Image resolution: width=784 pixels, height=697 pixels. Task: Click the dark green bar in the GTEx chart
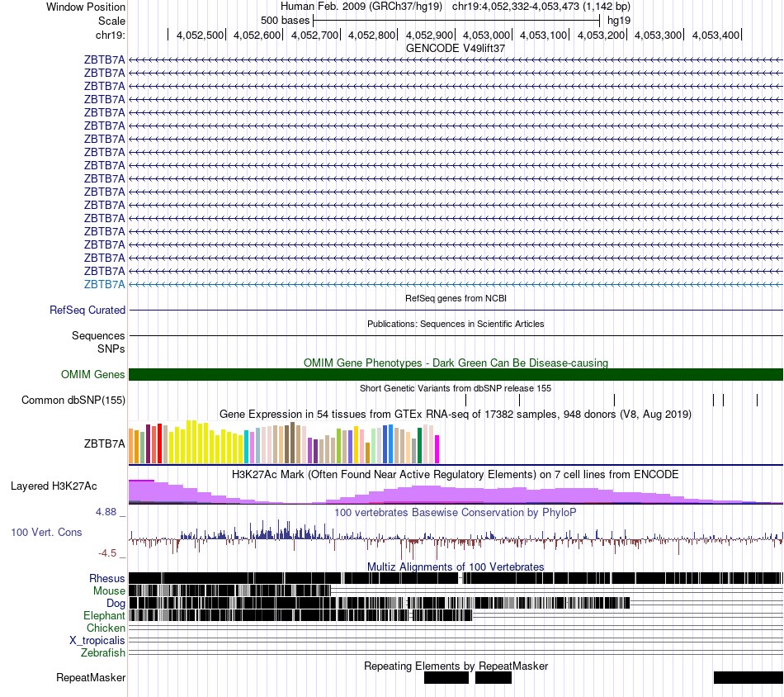pyautogui.click(x=419, y=445)
